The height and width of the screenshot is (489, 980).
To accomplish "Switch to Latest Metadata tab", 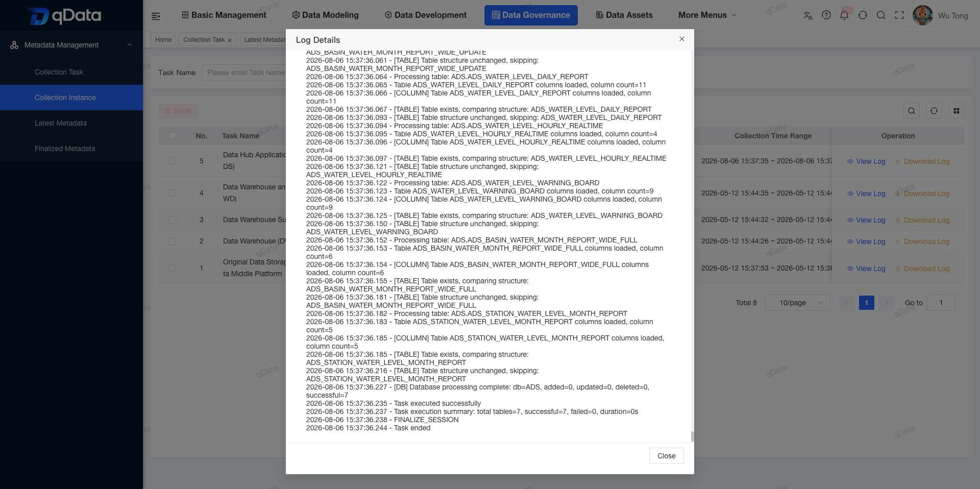I will tap(265, 40).
